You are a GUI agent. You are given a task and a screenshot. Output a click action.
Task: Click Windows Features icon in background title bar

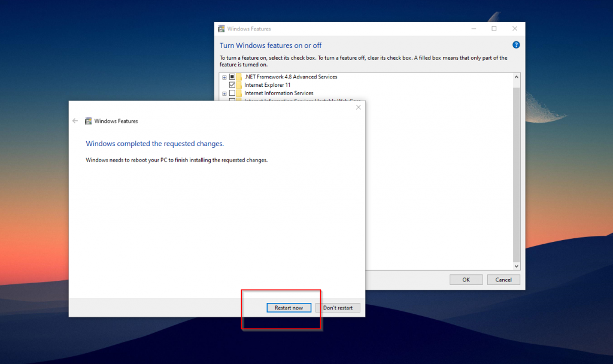(x=221, y=29)
